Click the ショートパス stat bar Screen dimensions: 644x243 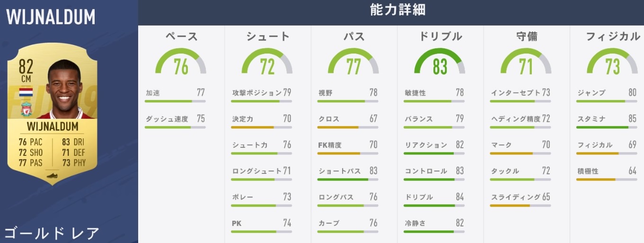tap(348, 180)
